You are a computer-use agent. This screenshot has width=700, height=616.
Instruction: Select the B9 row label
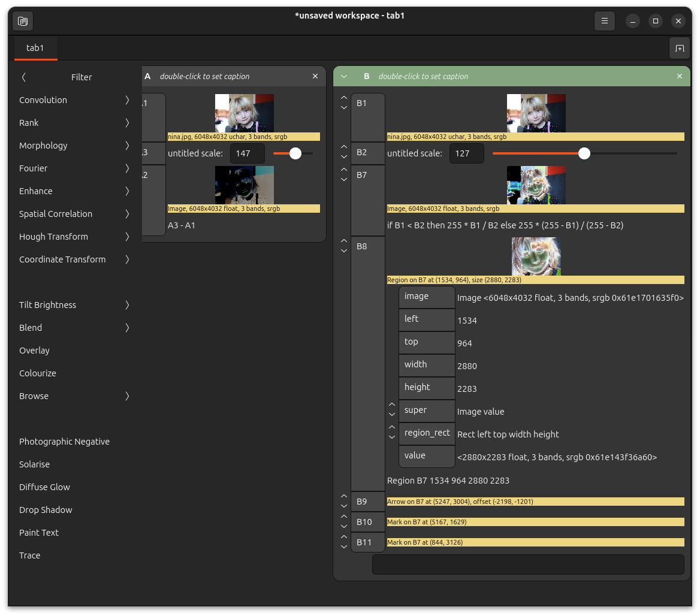pyautogui.click(x=368, y=502)
